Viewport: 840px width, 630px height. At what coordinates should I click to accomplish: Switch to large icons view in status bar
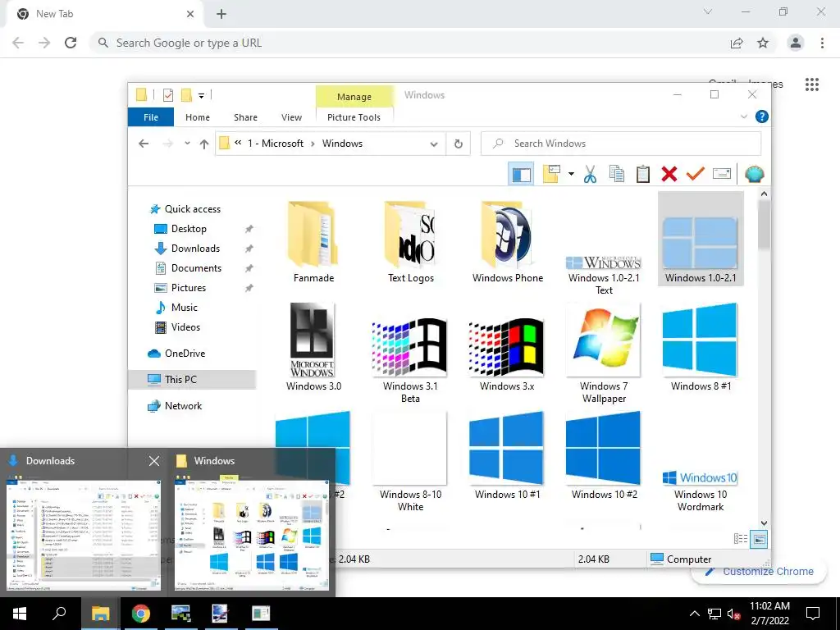coord(759,539)
